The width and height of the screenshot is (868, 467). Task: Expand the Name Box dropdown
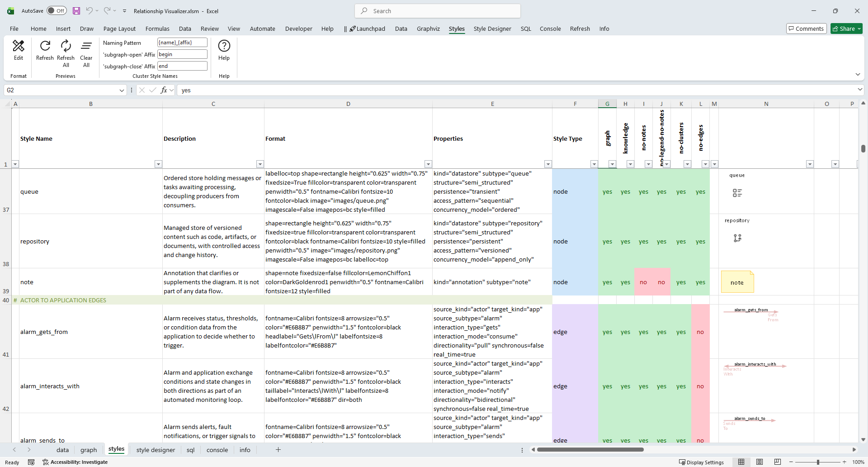click(122, 90)
